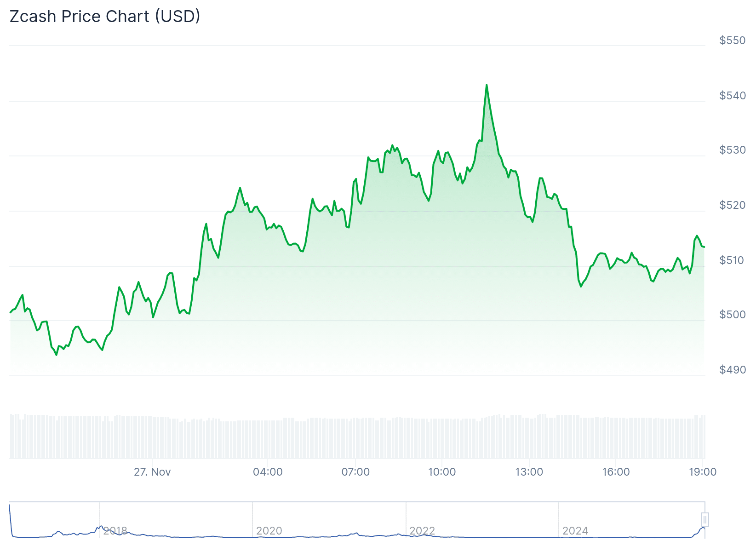Click the 04:00 time axis label
The image size is (756, 552).
[x=268, y=472]
